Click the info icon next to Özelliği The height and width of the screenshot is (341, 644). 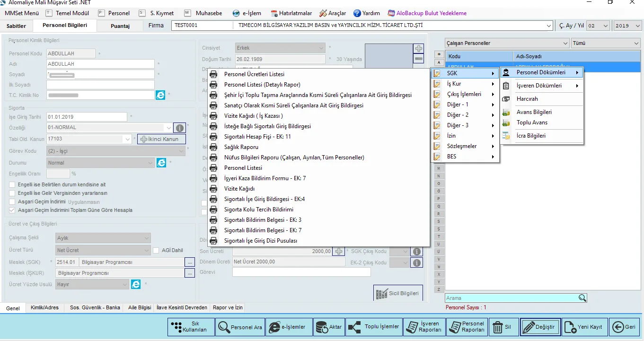(180, 128)
